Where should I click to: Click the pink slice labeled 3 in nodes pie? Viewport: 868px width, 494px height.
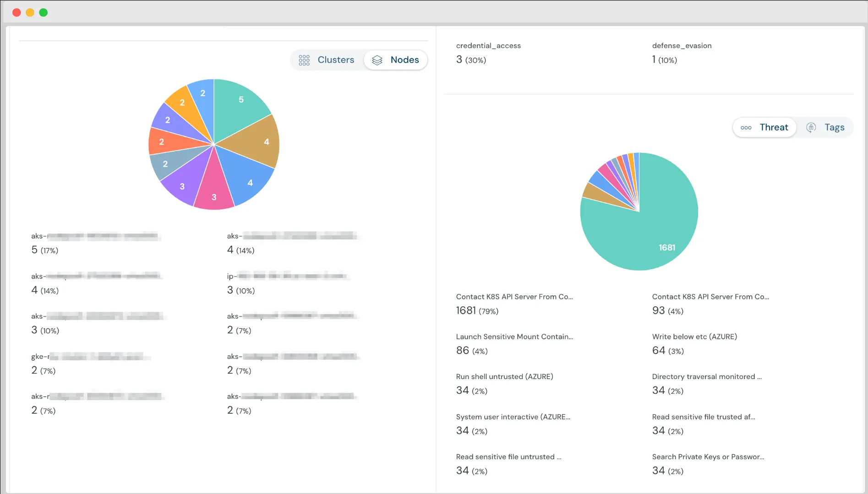point(214,196)
